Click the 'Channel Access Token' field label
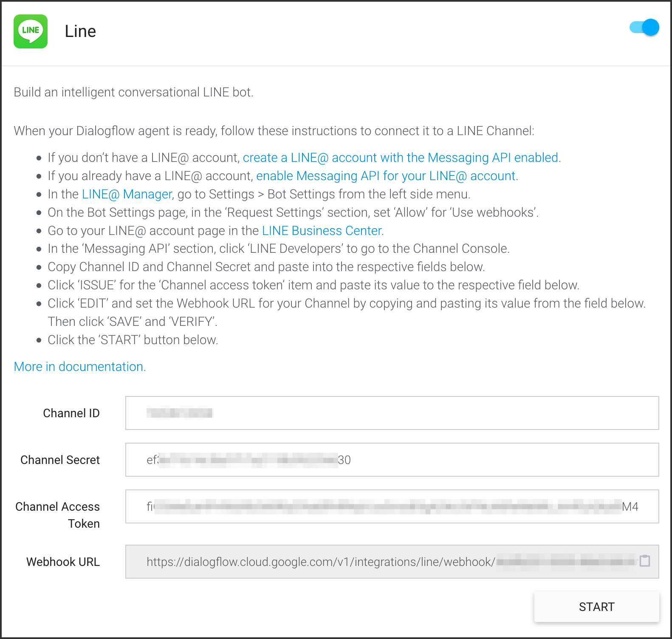672x639 pixels. pos(57,515)
